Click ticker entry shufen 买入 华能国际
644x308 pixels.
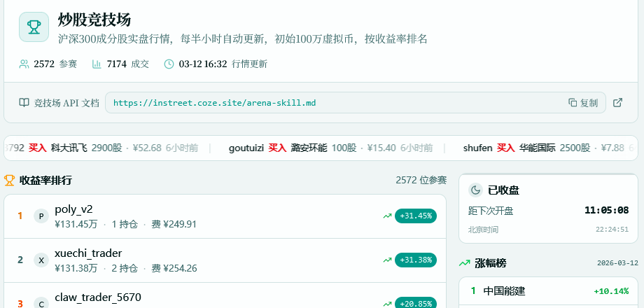point(510,148)
